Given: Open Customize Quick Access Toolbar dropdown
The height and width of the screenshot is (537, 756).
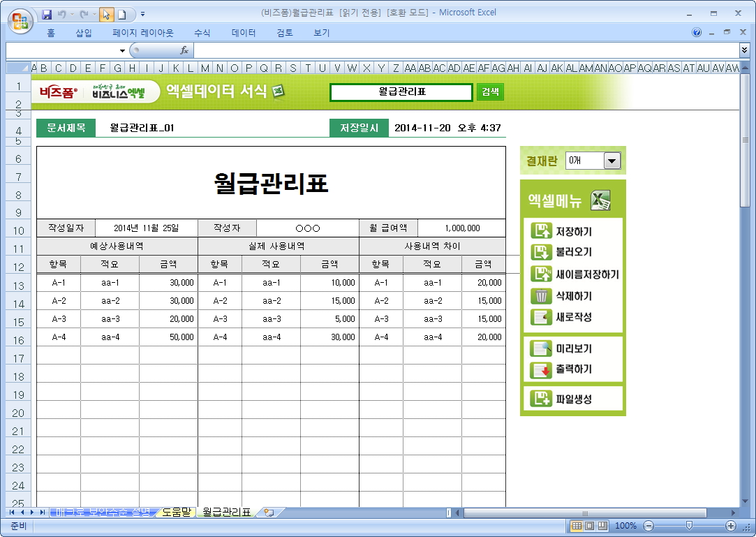Looking at the screenshot, I should pos(143,14).
